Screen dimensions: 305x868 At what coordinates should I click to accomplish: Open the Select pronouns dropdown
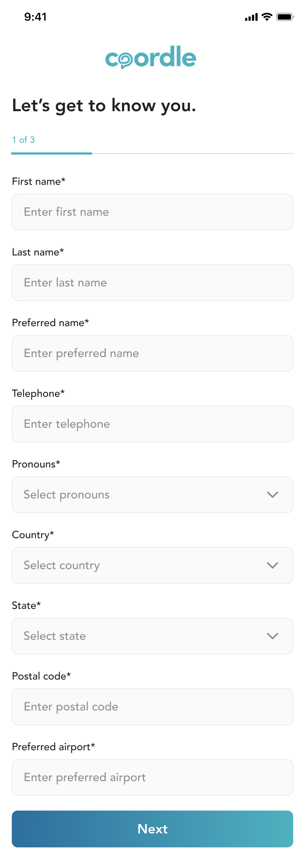(140, 495)
